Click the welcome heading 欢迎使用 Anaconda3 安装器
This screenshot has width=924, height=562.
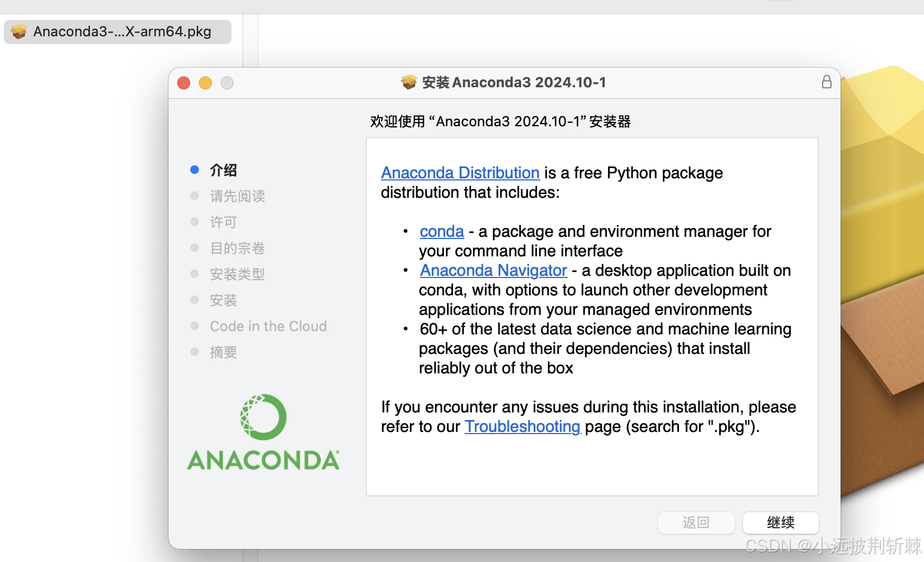500,121
